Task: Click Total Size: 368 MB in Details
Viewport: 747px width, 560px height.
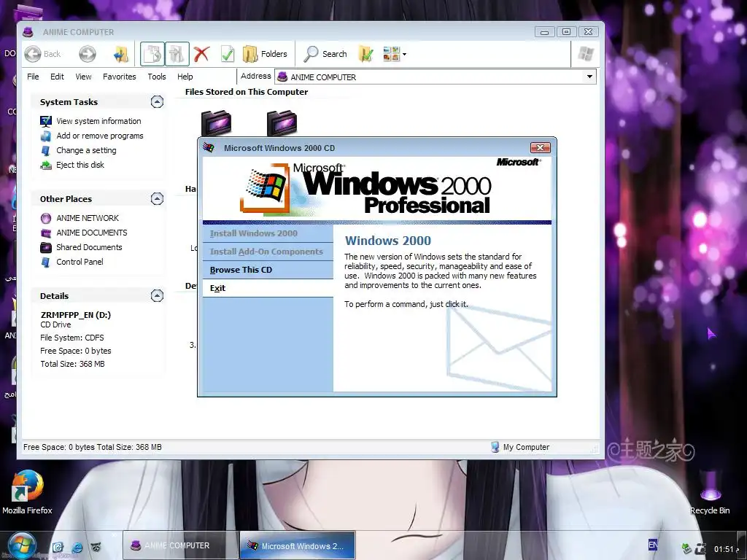Action: tap(72, 364)
